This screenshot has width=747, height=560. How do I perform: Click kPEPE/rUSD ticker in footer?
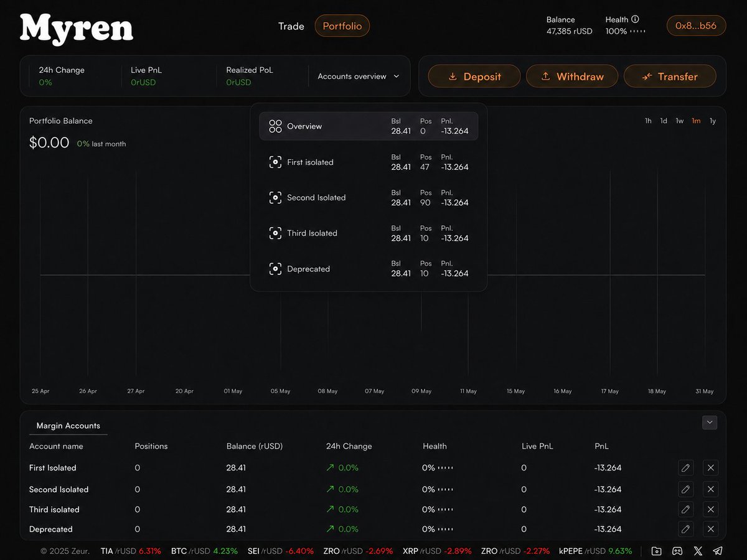click(x=596, y=551)
